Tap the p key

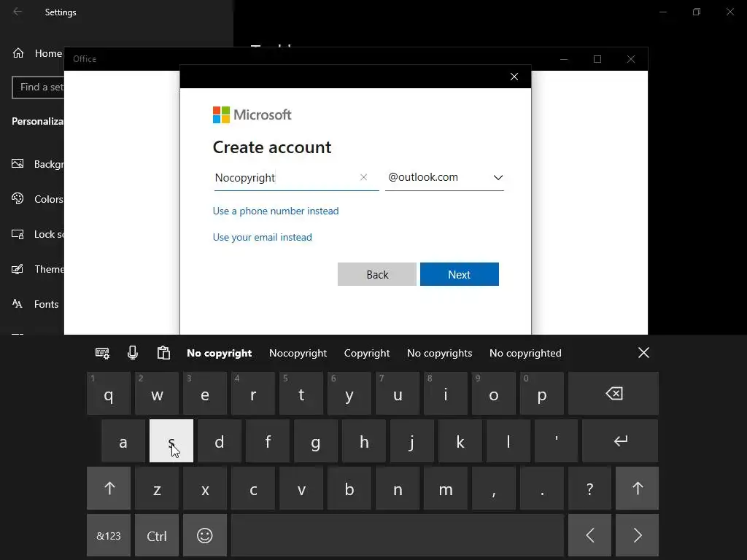542,394
